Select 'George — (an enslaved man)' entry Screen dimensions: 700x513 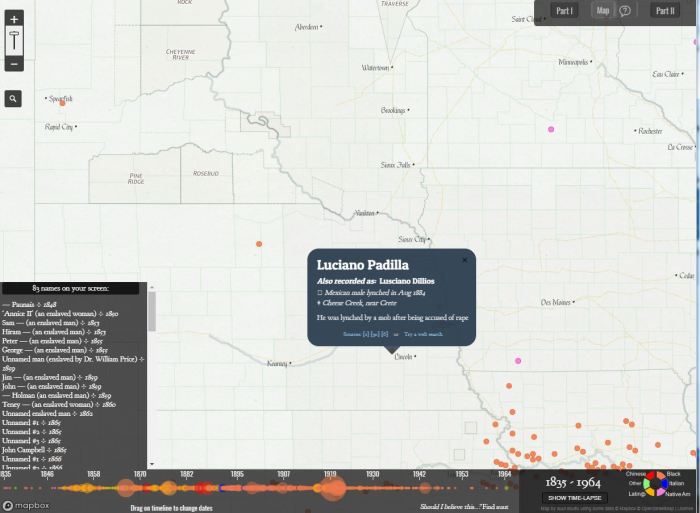click(54, 350)
